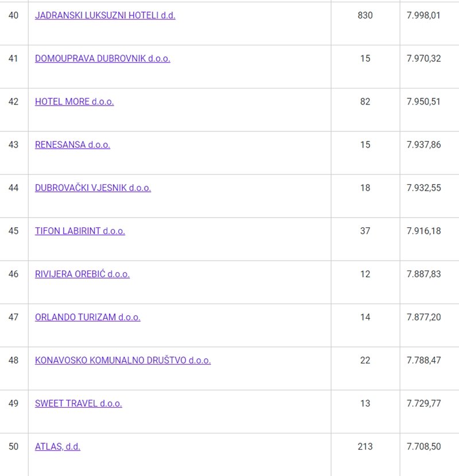Open ORLANDO TURIZAM d.o.o. link
459x476 pixels.
(87, 317)
